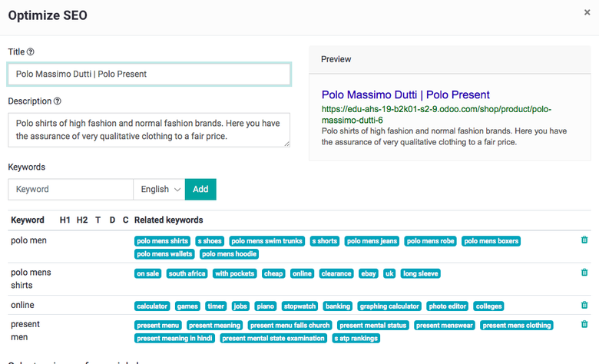Focus the Description text area

[149, 130]
